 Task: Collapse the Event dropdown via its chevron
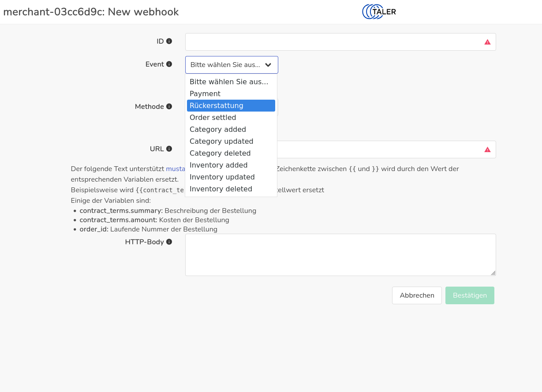pos(268,65)
